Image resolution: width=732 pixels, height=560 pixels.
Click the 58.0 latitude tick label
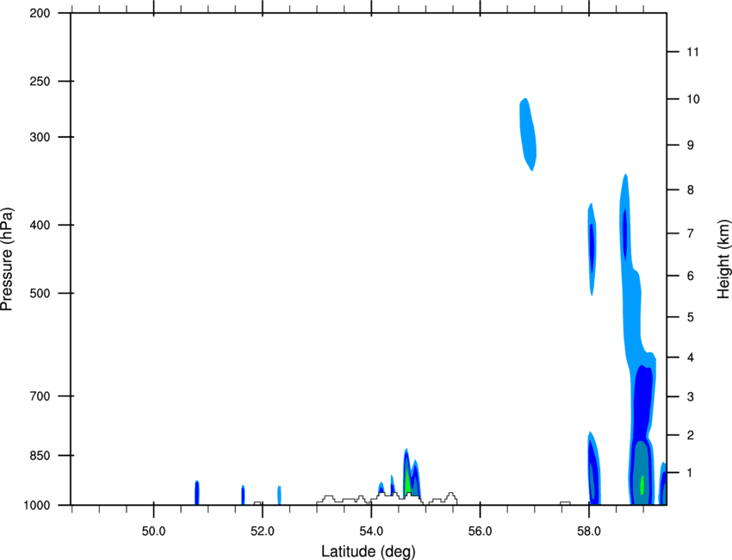point(589,532)
